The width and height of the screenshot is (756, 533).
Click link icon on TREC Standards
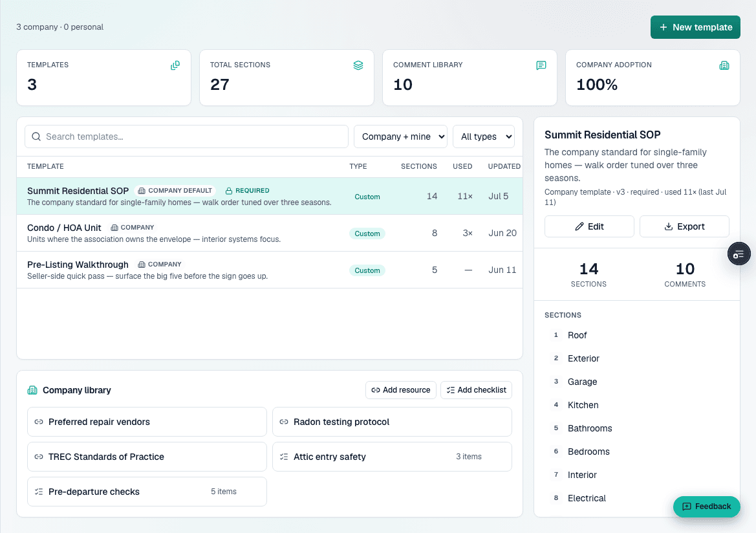39,456
